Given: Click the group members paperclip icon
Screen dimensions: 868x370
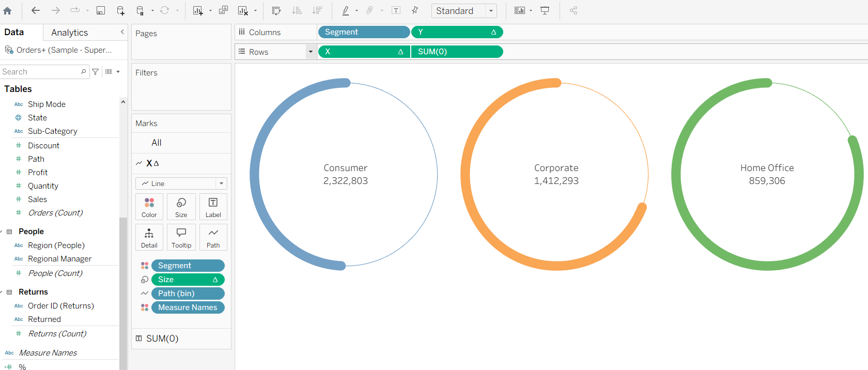Looking at the screenshot, I should click(x=369, y=10).
